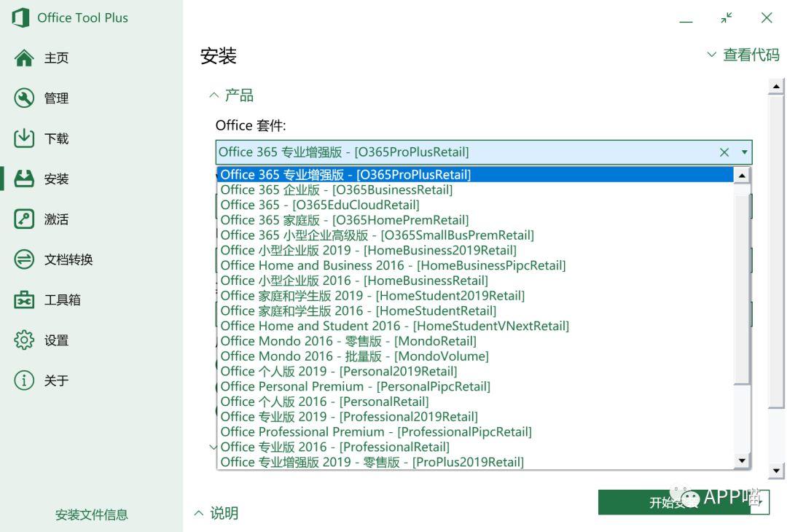Click dropdown list scroll down arrow
The width and height of the screenshot is (787, 532).
742,461
